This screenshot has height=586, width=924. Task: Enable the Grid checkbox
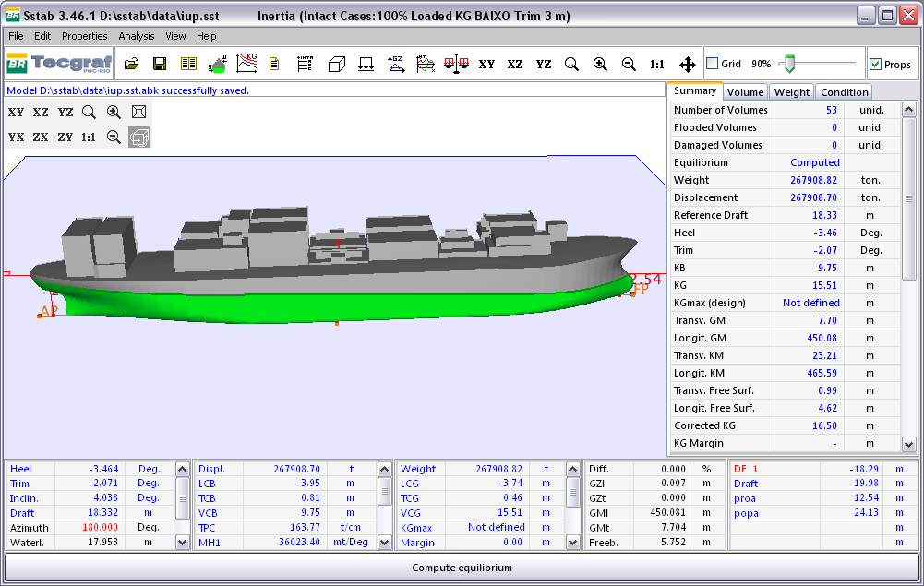tap(713, 64)
